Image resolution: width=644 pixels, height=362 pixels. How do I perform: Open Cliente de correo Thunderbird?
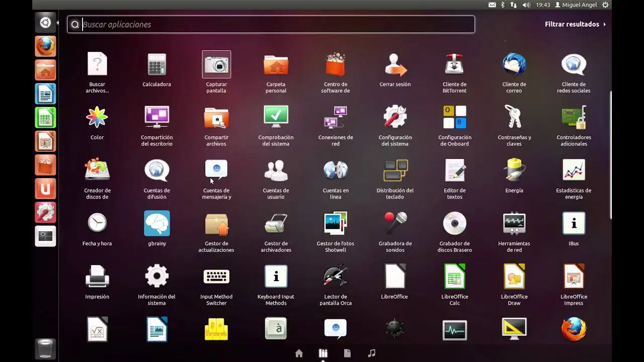[x=514, y=64]
